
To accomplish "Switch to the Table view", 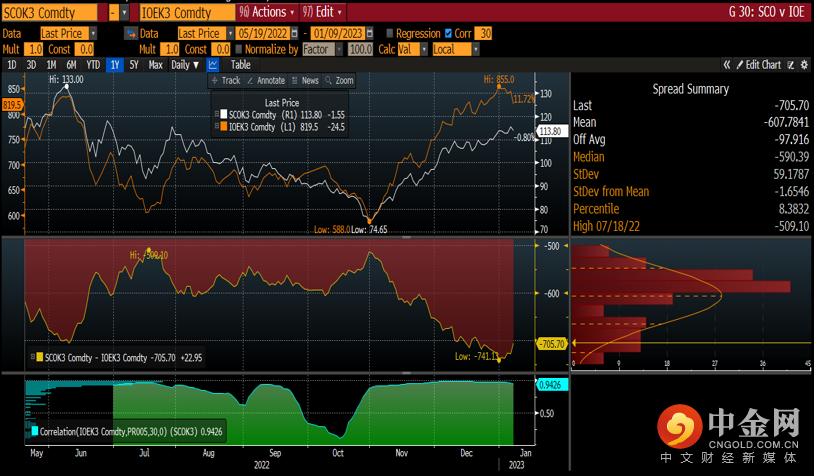I will pos(241,65).
